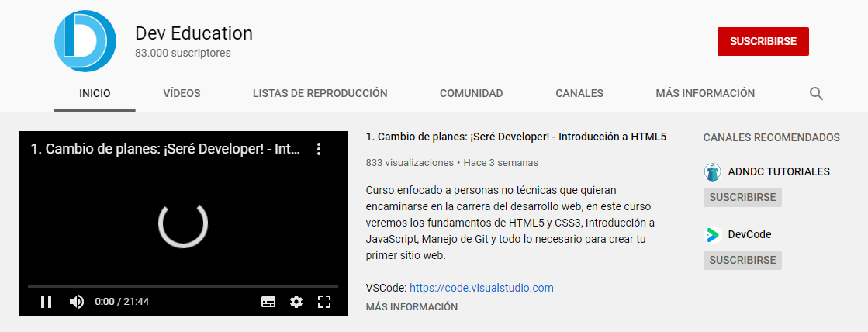This screenshot has height=332, width=868.
Task: Click the video title inside the player
Action: coord(165,150)
